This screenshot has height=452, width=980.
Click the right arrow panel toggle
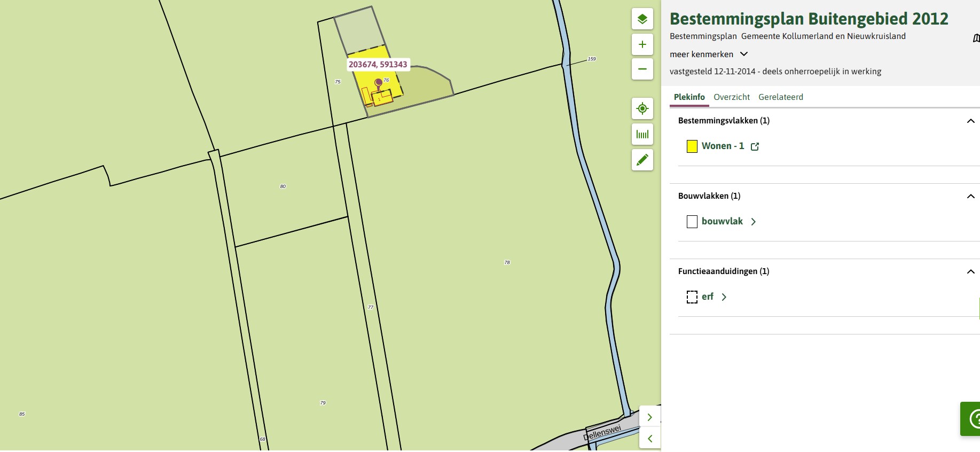click(x=650, y=417)
